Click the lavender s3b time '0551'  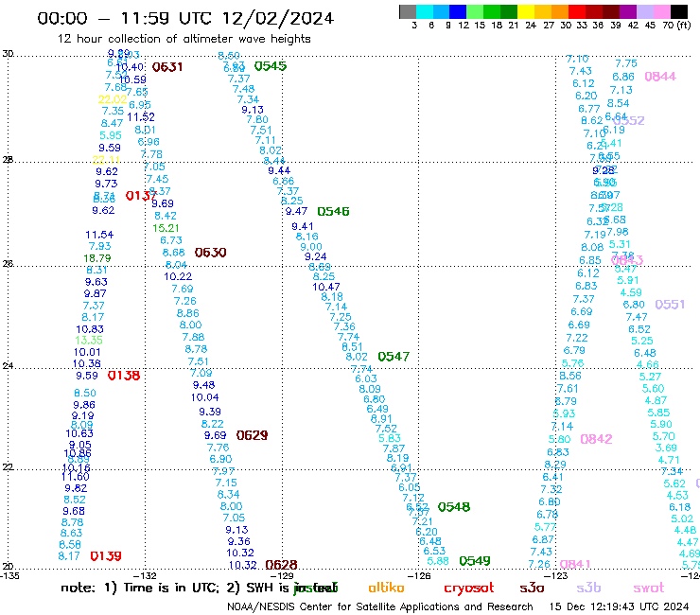pos(670,305)
